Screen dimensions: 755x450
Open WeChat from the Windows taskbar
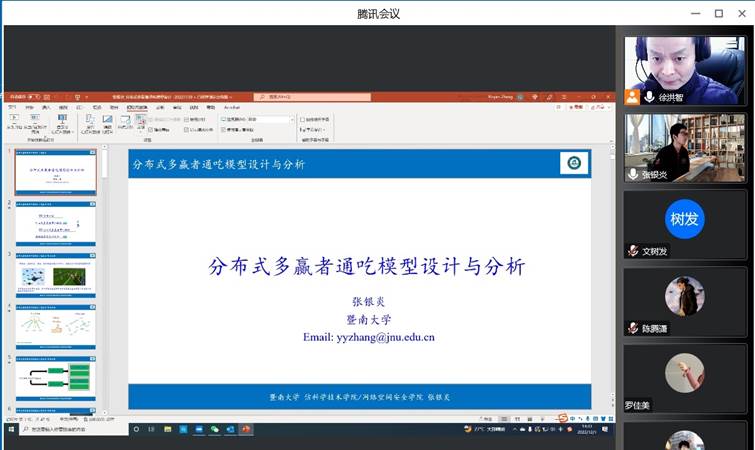point(213,428)
